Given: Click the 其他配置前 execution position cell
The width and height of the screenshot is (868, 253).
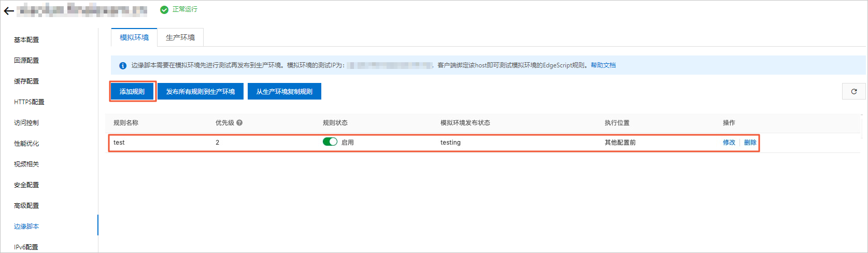Looking at the screenshot, I should point(620,142).
